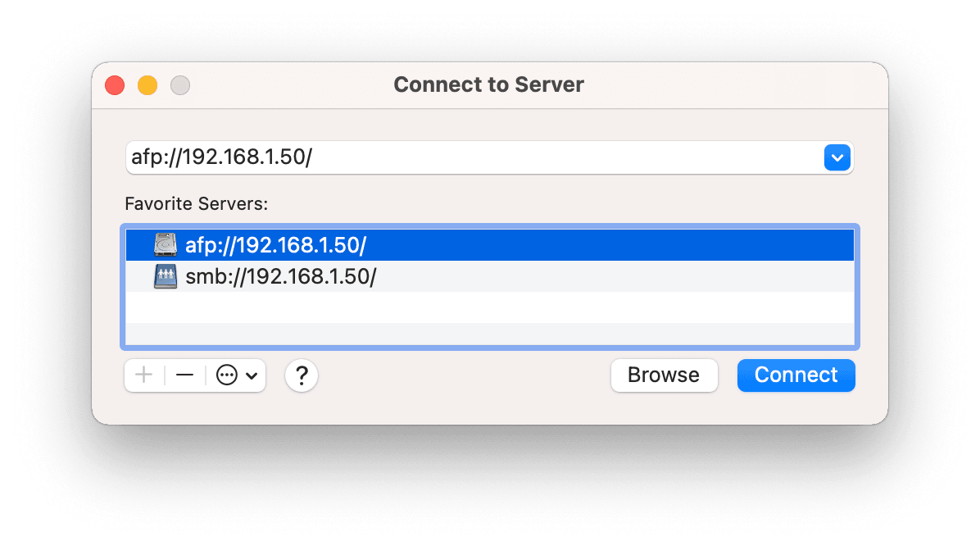Click the Favorite Servers label
This screenshot has height=546, width=980.
click(196, 203)
